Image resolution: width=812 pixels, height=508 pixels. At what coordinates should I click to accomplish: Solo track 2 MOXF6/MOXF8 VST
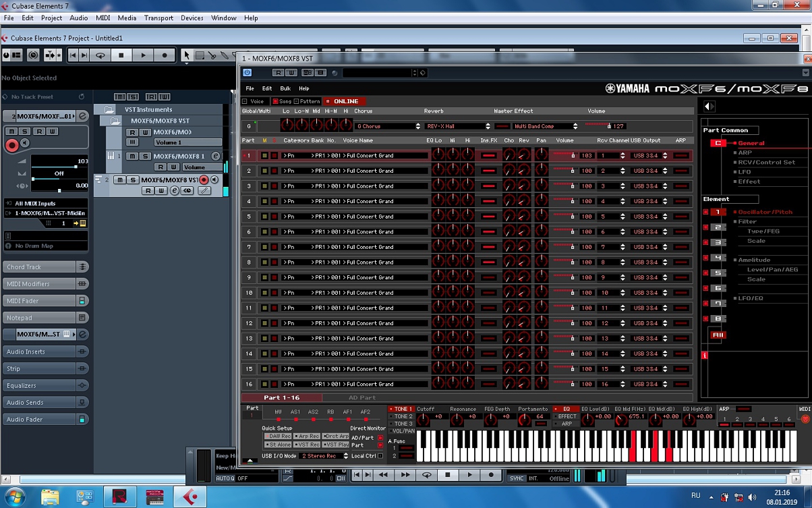pos(132,180)
